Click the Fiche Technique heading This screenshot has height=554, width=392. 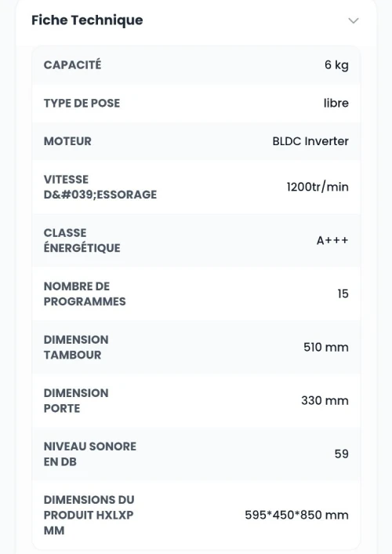click(x=87, y=20)
